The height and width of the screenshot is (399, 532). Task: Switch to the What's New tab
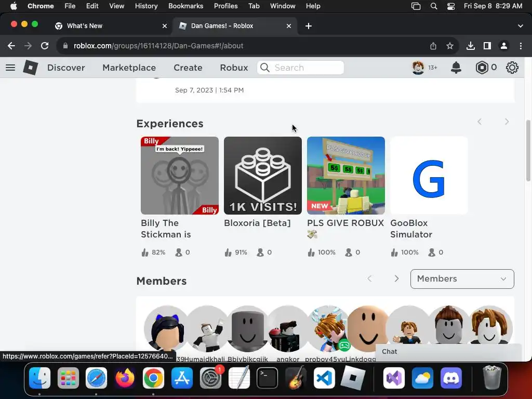click(x=110, y=26)
